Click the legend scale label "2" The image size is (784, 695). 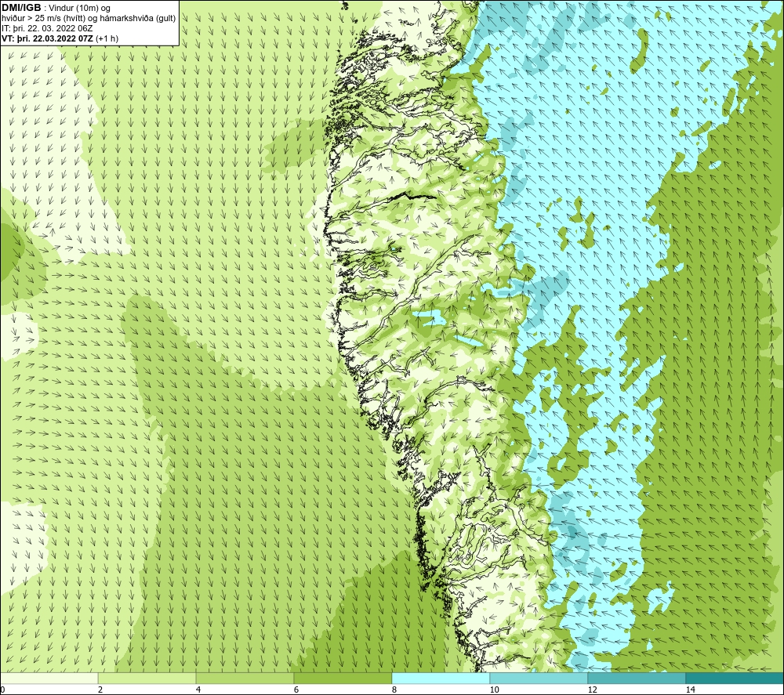tap(100, 690)
